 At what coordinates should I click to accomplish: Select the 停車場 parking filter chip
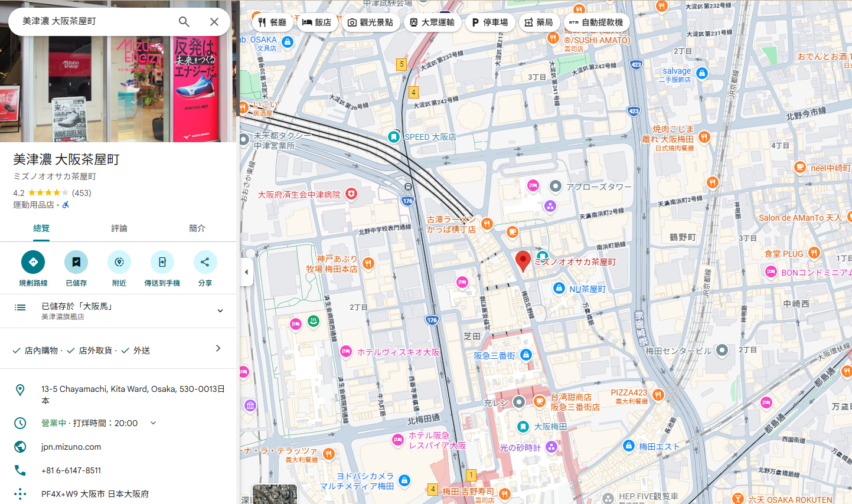click(x=489, y=22)
